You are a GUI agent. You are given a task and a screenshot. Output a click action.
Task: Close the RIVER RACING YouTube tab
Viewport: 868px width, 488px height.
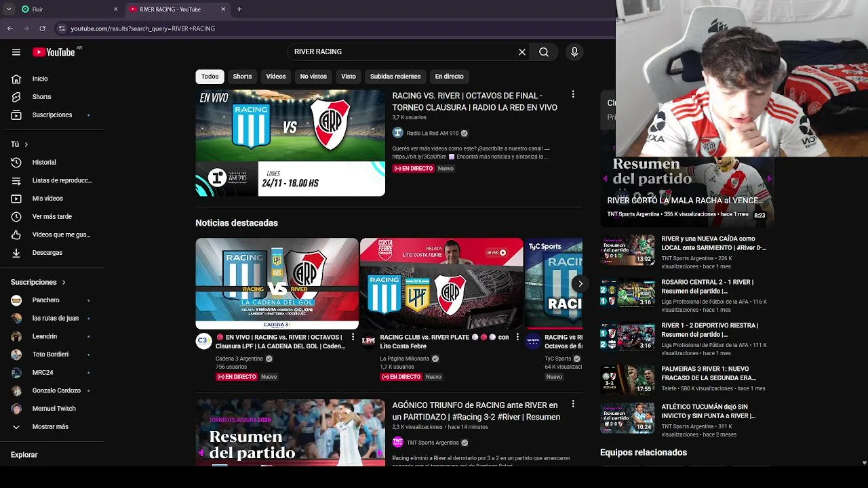pos(223,9)
